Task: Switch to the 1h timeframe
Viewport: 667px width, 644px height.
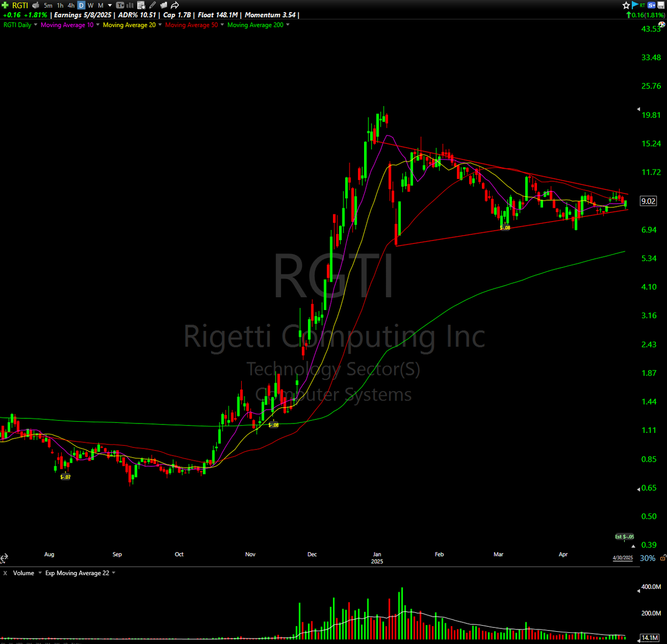Action: tap(60, 6)
